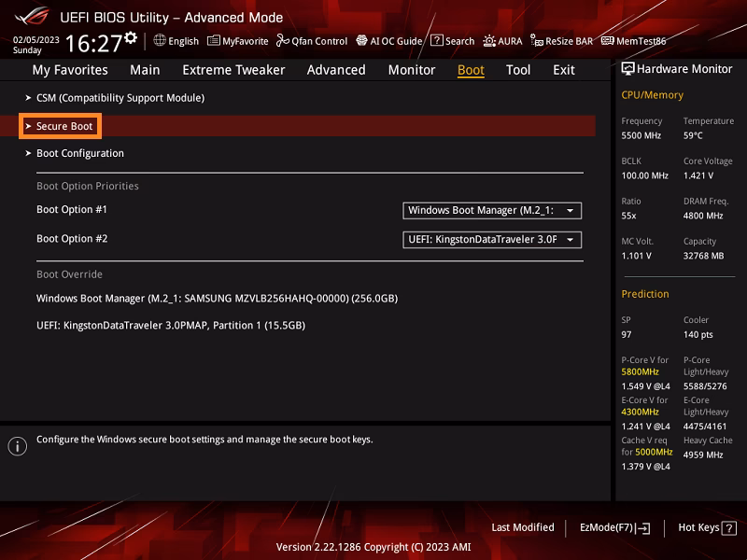Click the 4800 MHz DRAM frequency value
This screenshot has width=747, height=560.
[x=703, y=217]
